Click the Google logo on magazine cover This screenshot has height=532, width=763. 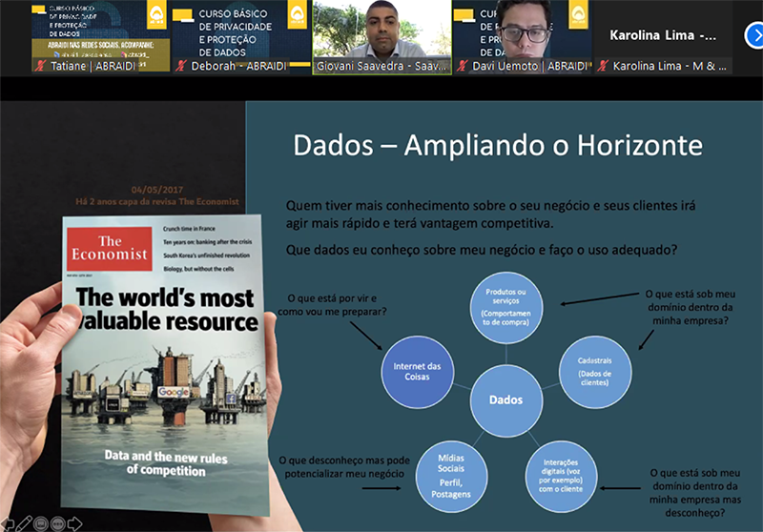[x=174, y=392]
